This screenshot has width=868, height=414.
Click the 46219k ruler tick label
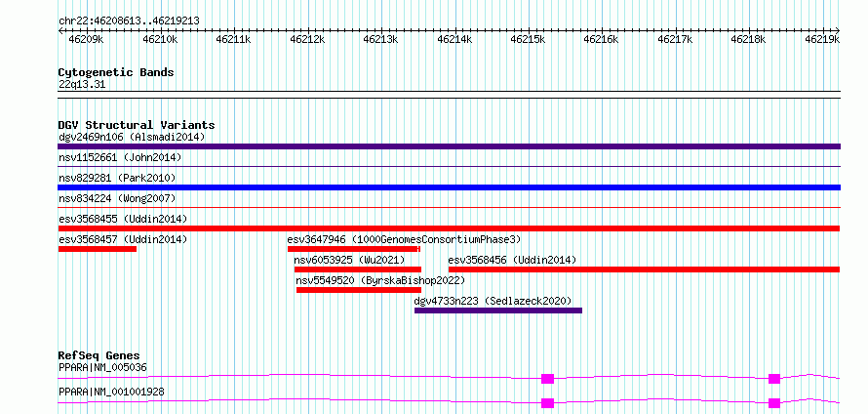pyautogui.click(x=822, y=39)
